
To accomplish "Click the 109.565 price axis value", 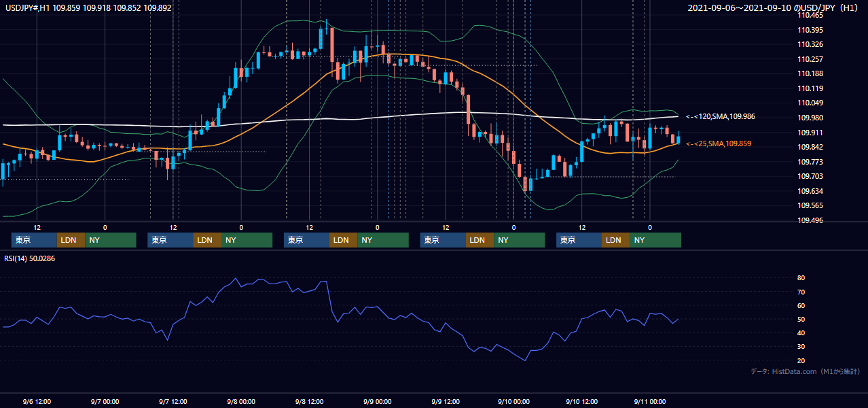I will [x=810, y=205].
